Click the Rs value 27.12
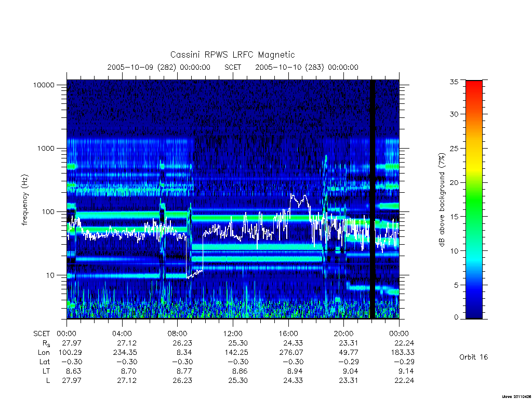 tap(127, 343)
